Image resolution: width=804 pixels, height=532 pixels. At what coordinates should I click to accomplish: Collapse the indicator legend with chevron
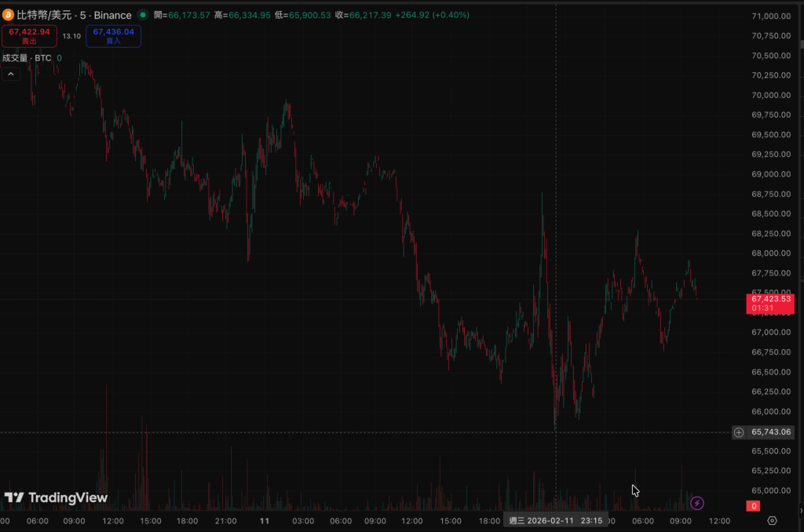coord(11,74)
